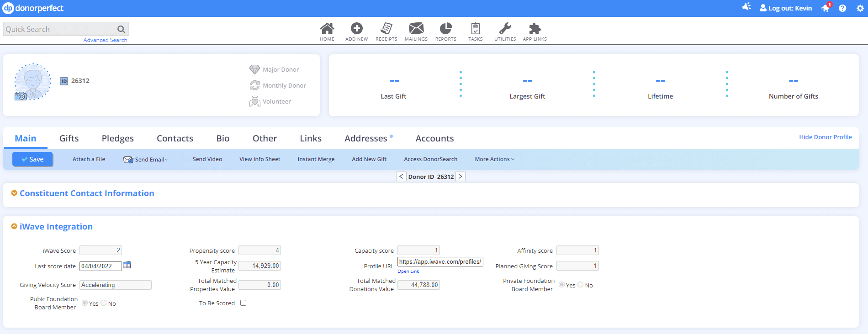The width and height of the screenshot is (868, 334).
Task: Click the donorperfect logo
Action: coord(33,8)
